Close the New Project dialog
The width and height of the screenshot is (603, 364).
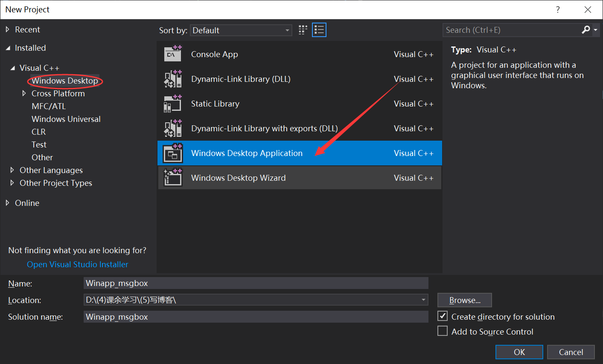tap(588, 9)
